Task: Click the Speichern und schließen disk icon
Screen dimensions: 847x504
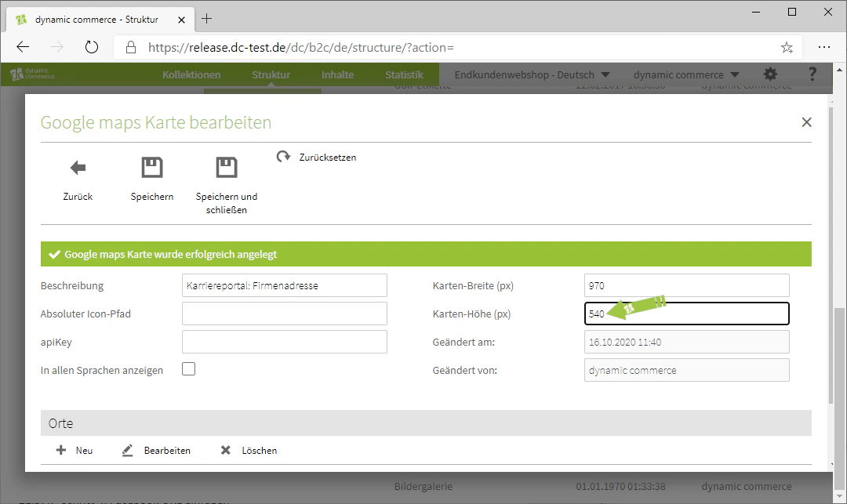Action: click(x=227, y=167)
